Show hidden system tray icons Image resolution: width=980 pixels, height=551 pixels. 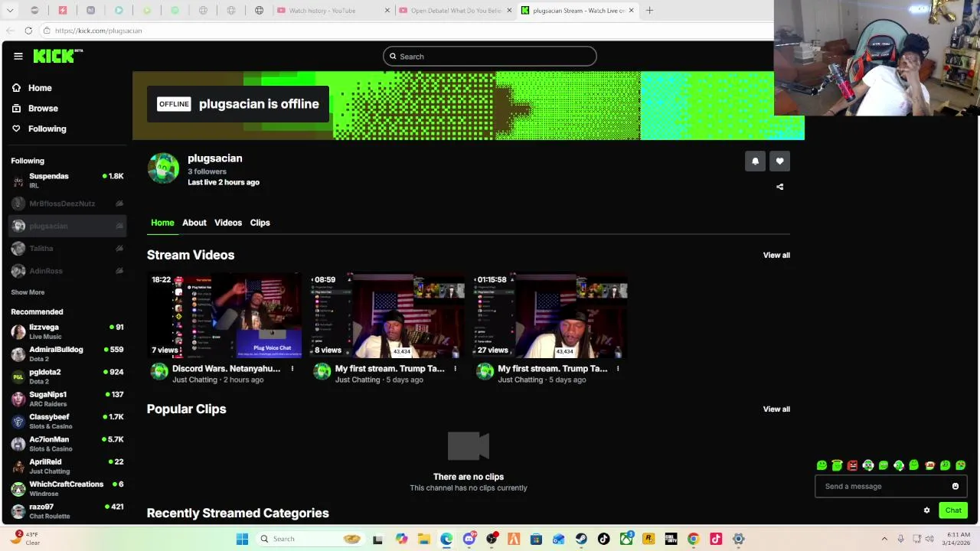point(884,539)
